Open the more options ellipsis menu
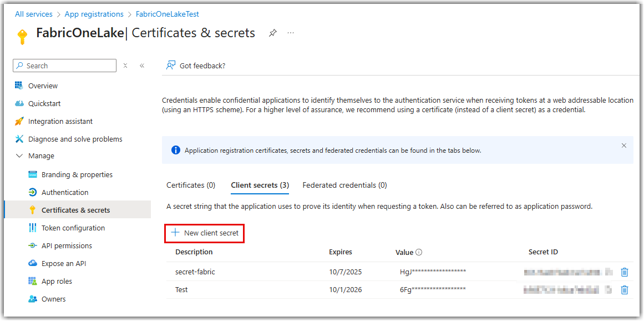This screenshot has height=321, width=644. [291, 33]
